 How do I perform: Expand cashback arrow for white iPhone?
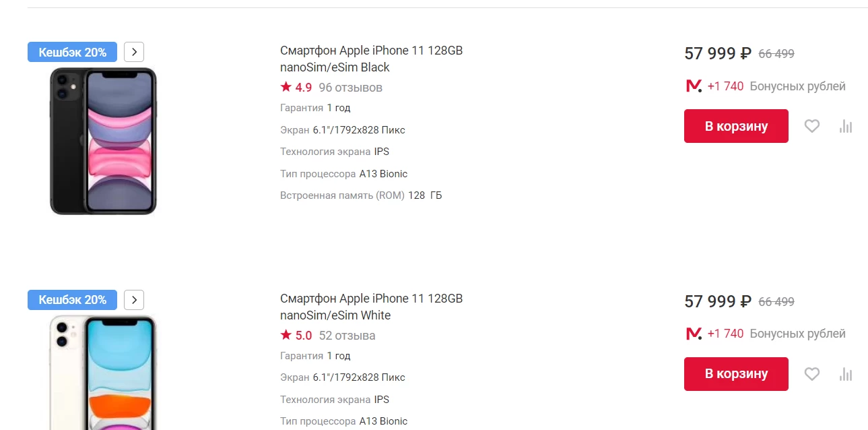click(x=134, y=300)
